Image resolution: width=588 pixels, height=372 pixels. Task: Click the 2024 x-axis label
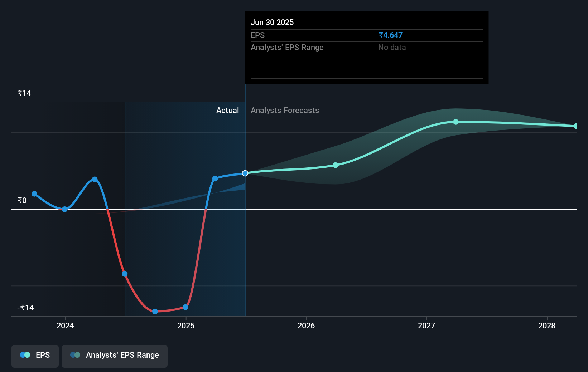[65, 325]
